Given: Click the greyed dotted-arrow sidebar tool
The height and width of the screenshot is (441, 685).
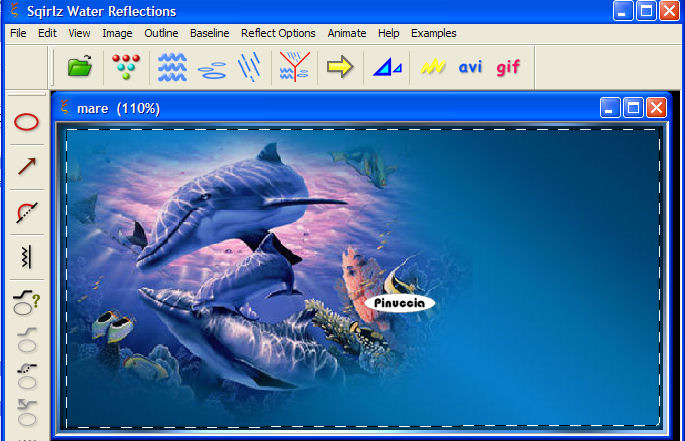Looking at the screenshot, I should coord(27,376).
